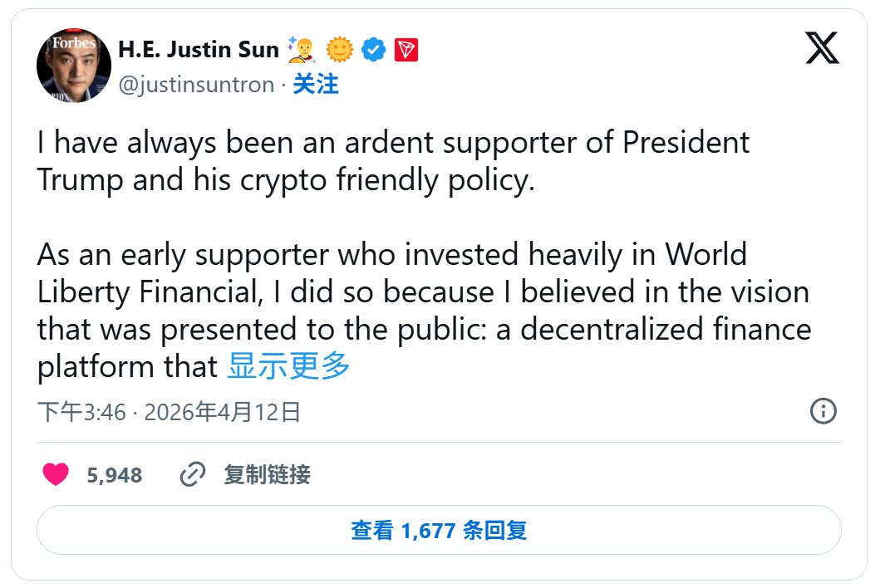
Task: Click the X logo in the top corner
Action: 821,48
